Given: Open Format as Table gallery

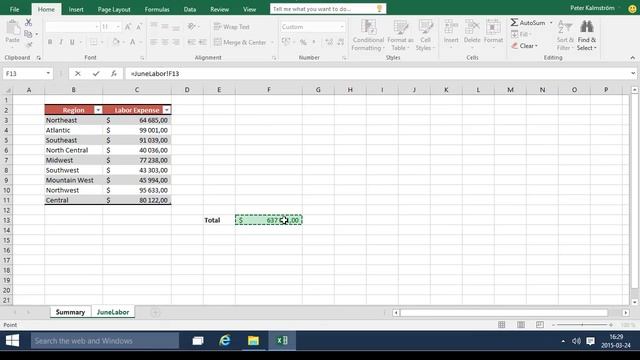Looking at the screenshot, I should coord(400,35).
